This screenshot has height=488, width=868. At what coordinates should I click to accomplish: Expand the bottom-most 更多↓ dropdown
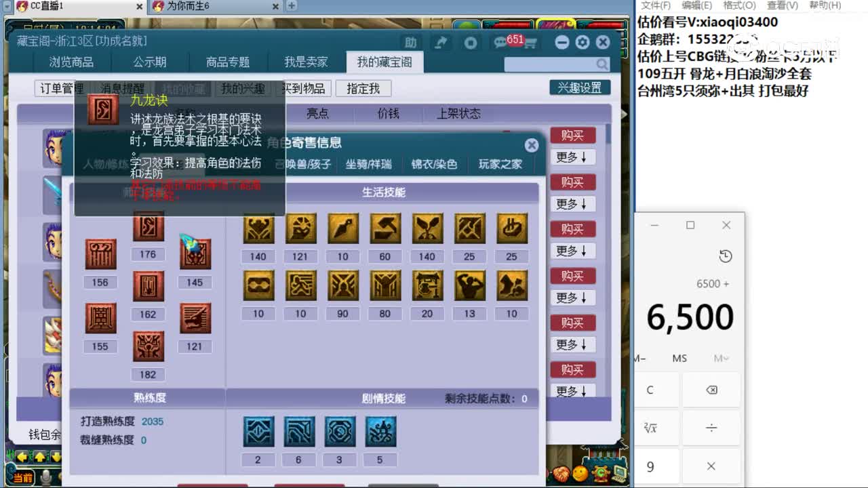[x=573, y=391]
